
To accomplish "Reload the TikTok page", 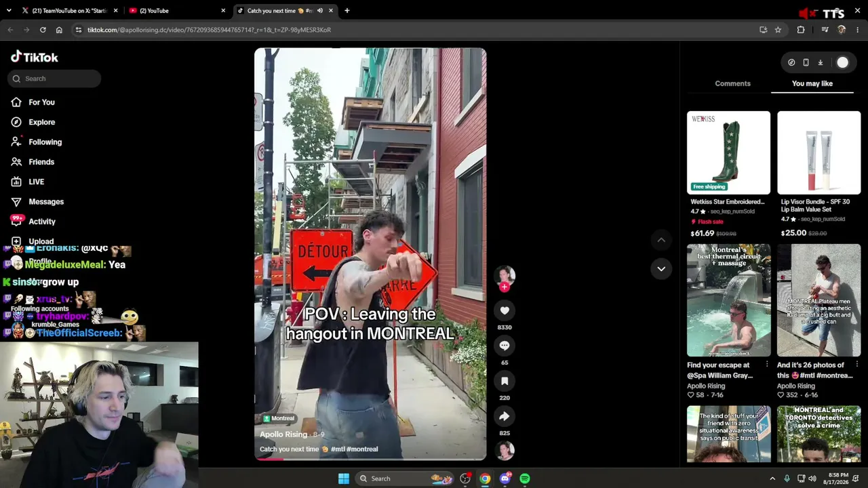I will click(43, 30).
